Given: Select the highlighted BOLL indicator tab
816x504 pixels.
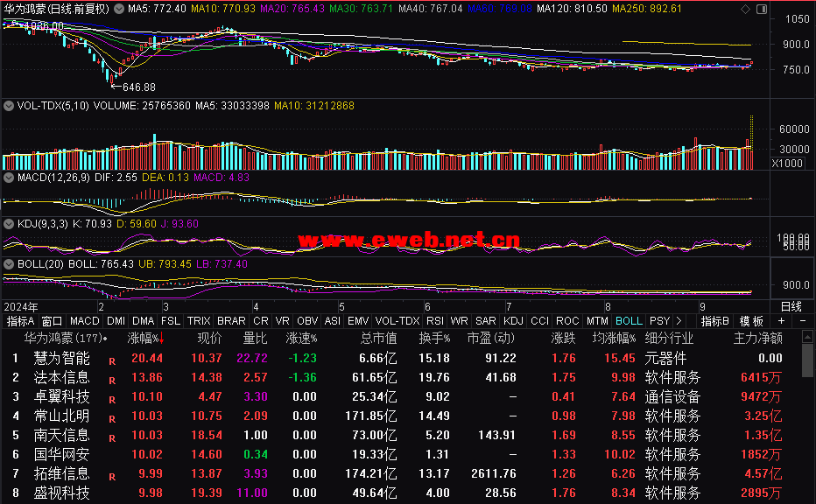Looking at the screenshot, I should pos(629,321).
